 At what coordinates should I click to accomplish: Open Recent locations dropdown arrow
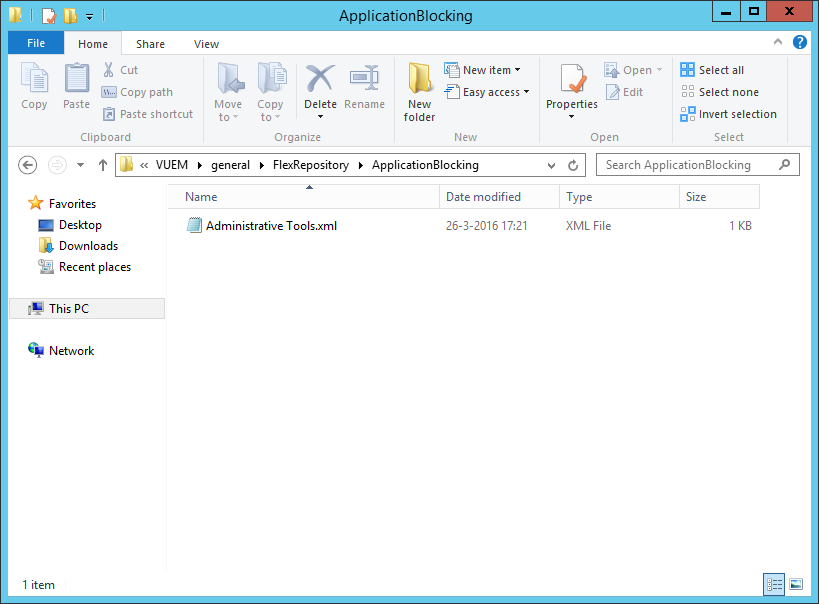(x=80, y=165)
